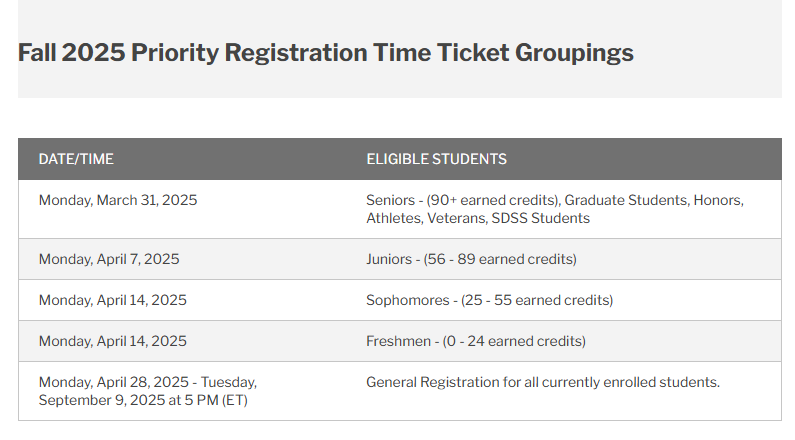The height and width of the screenshot is (440, 795).
Task: Click the April 14 date in the Sophomores row
Action: pos(112,300)
